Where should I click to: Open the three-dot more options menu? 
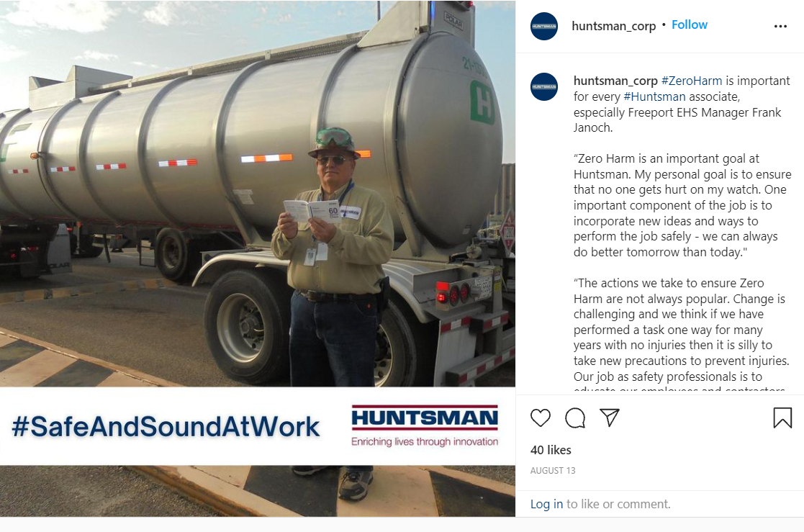(780, 26)
